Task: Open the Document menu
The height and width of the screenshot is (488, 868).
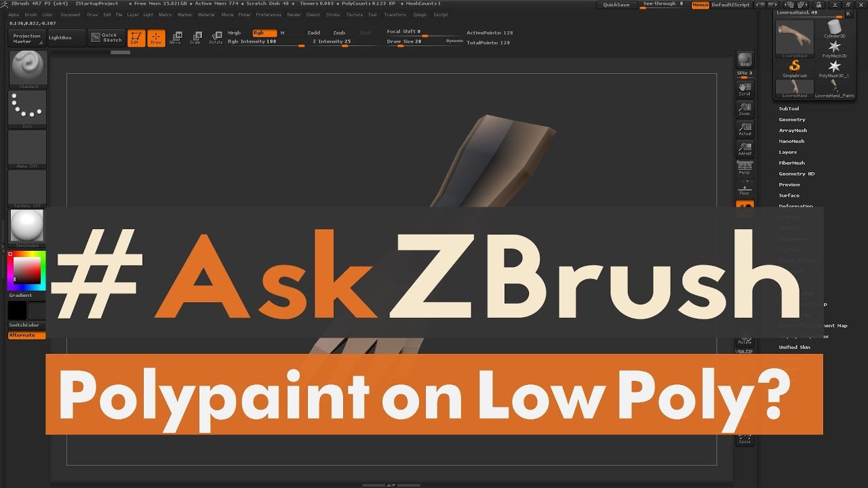Action: click(70, 14)
